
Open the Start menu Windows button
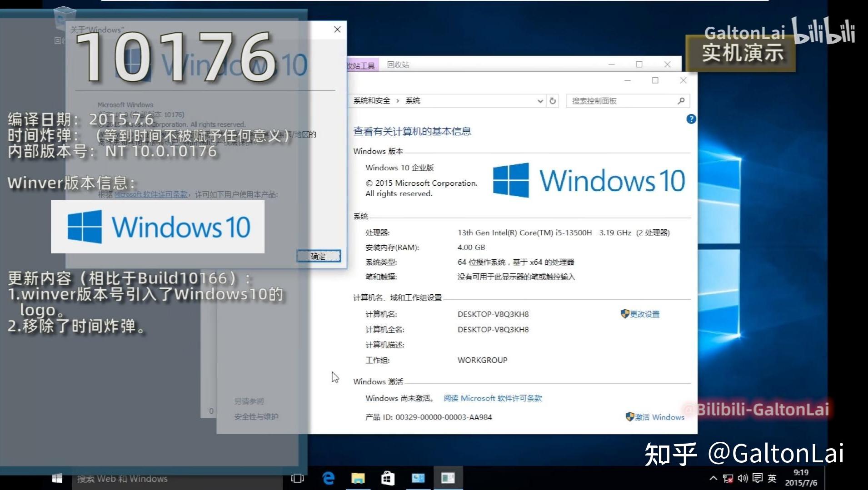pyautogui.click(x=57, y=478)
